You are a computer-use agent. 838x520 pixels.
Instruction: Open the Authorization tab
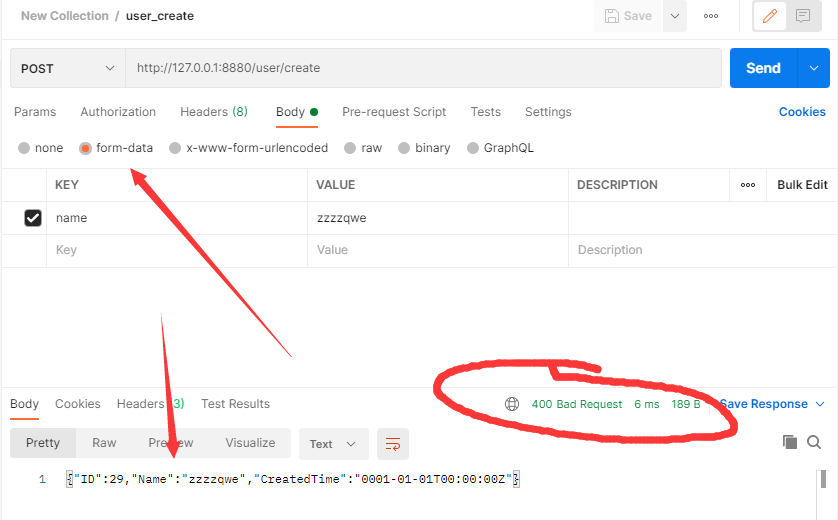coord(118,112)
